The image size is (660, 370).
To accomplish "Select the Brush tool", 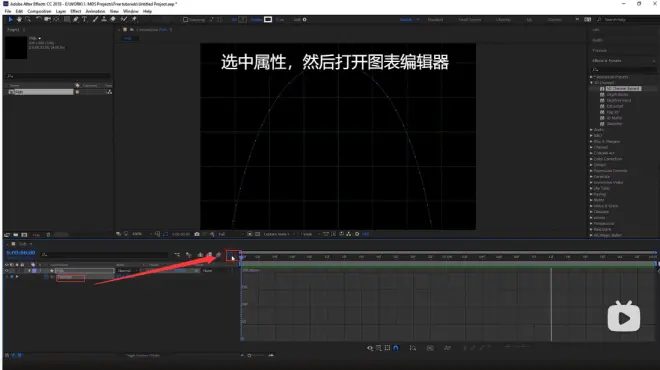I will 95,19.
